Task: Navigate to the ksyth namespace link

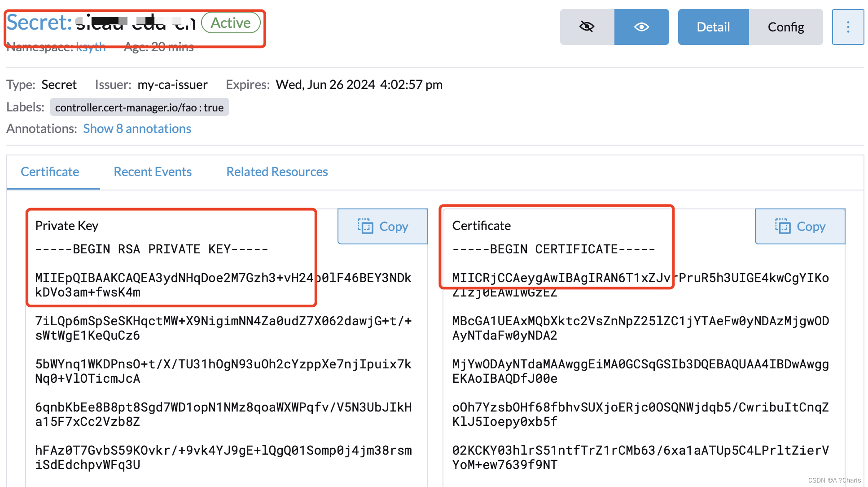Action: pyautogui.click(x=91, y=46)
